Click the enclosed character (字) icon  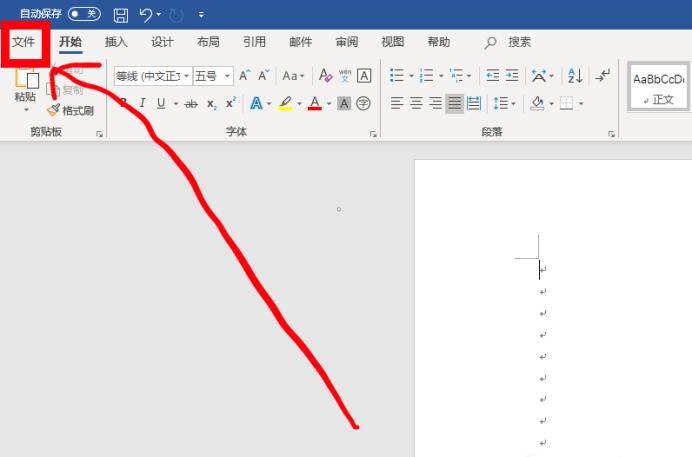(363, 104)
